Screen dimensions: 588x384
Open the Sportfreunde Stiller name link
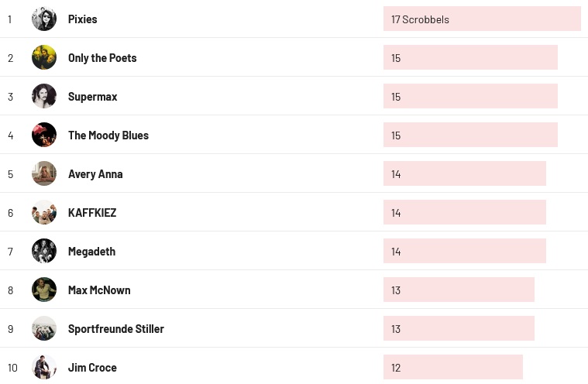(x=116, y=329)
